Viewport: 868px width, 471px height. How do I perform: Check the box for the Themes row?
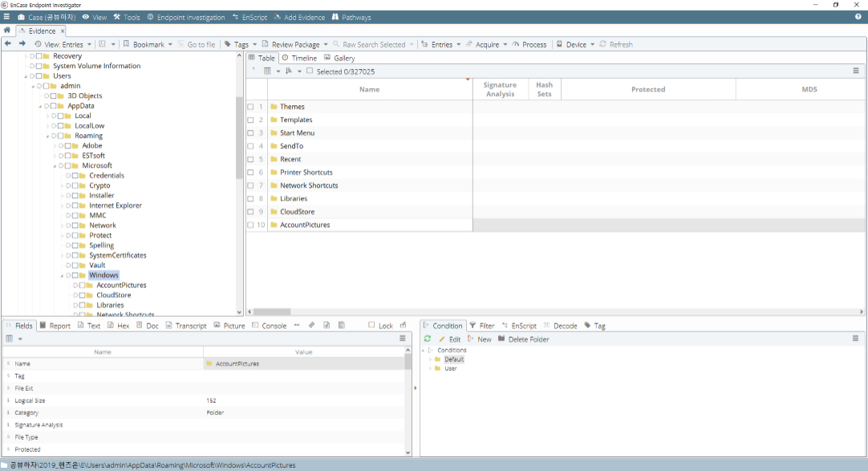pyautogui.click(x=251, y=107)
